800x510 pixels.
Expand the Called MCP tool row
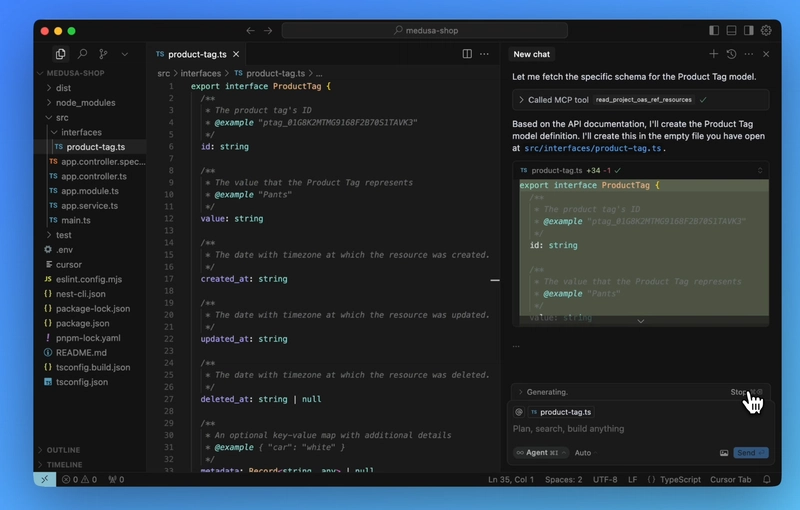(640, 100)
